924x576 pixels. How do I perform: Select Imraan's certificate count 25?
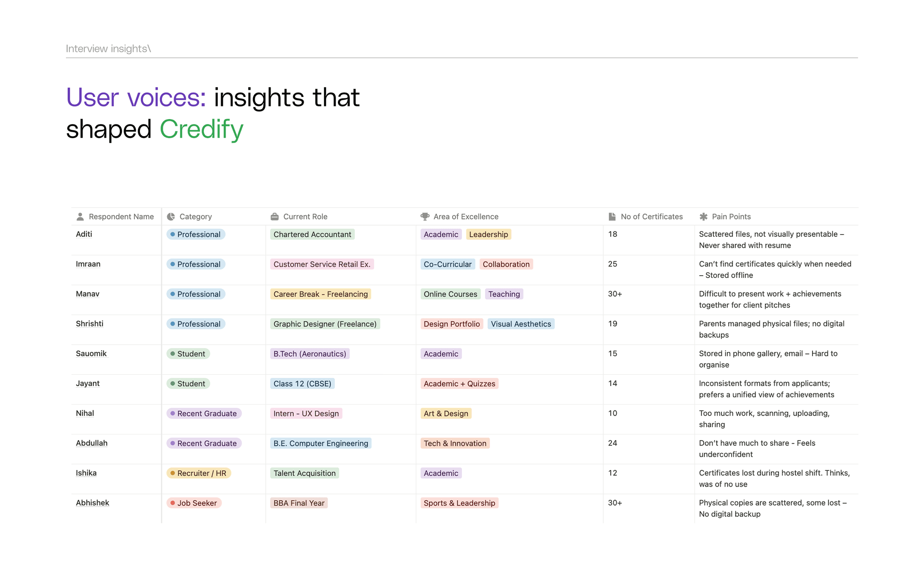(612, 264)
